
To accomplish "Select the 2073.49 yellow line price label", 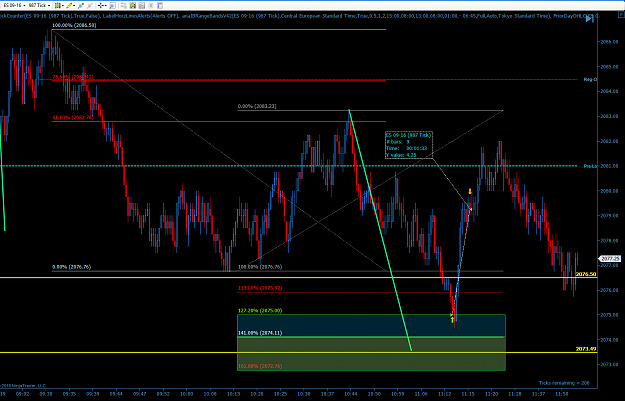I will [586, 349].
